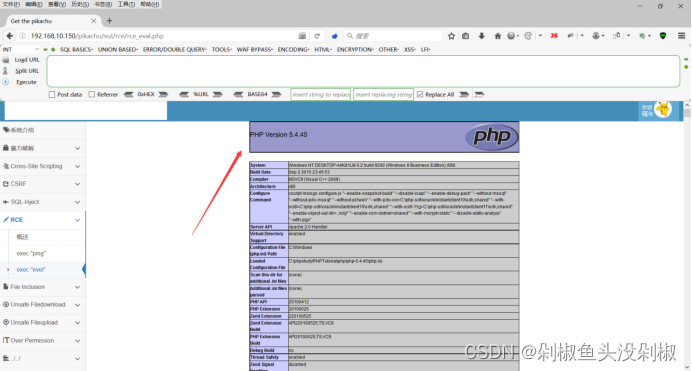Screen dimensions: 692x371
Task: Enable the Referrer checkbox
Action: [92, 94]
